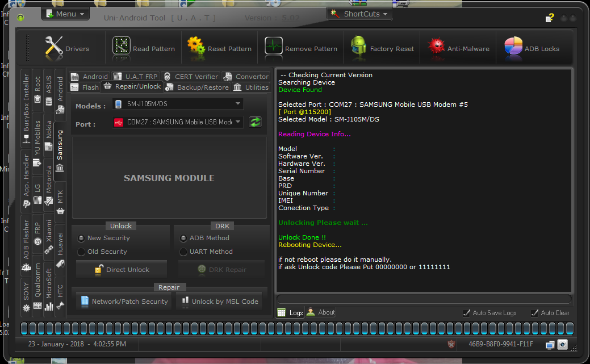Select the Samsung vertical tab
This screenshot has height=364, width=590.
coord(60,151)
